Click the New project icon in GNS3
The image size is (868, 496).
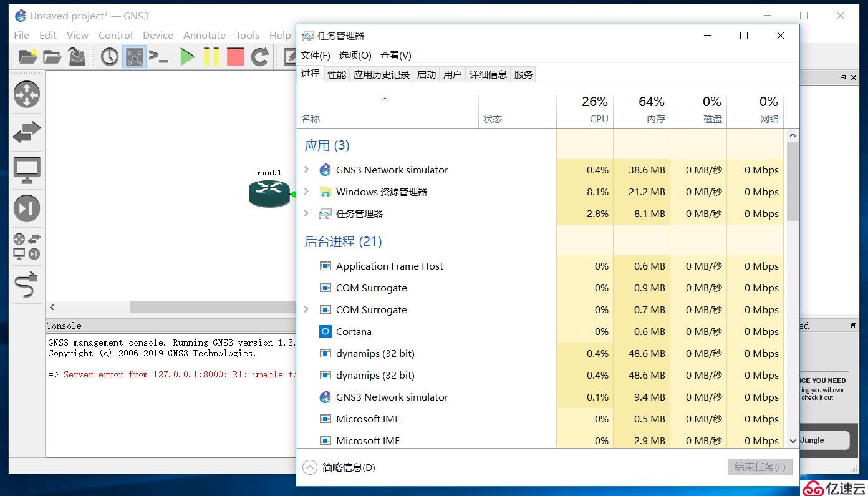point(27,57)
